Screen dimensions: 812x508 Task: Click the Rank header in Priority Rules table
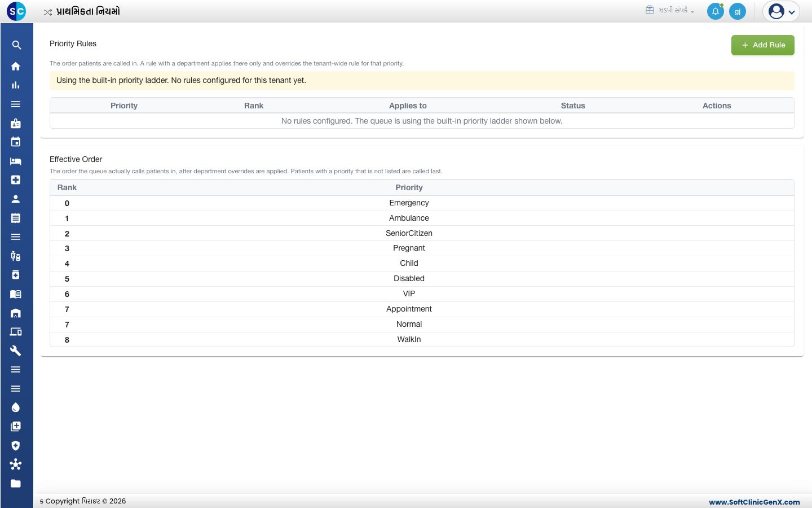click(254, 106)
